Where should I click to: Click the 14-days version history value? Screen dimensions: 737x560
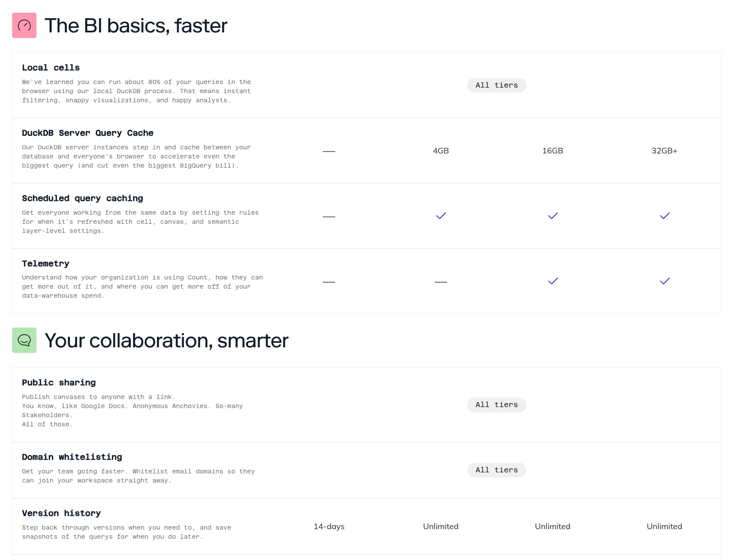(329, 527)
